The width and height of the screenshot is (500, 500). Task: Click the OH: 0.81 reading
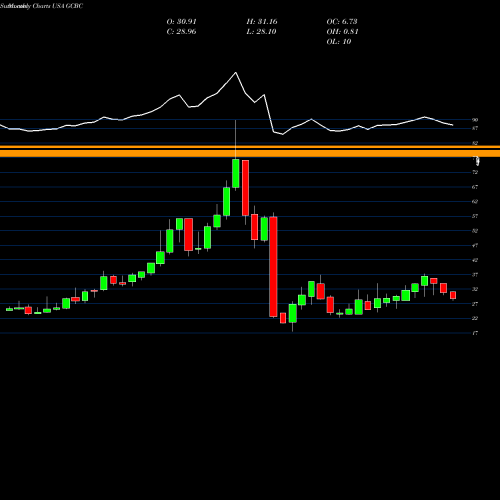click(x=342, y=32)
